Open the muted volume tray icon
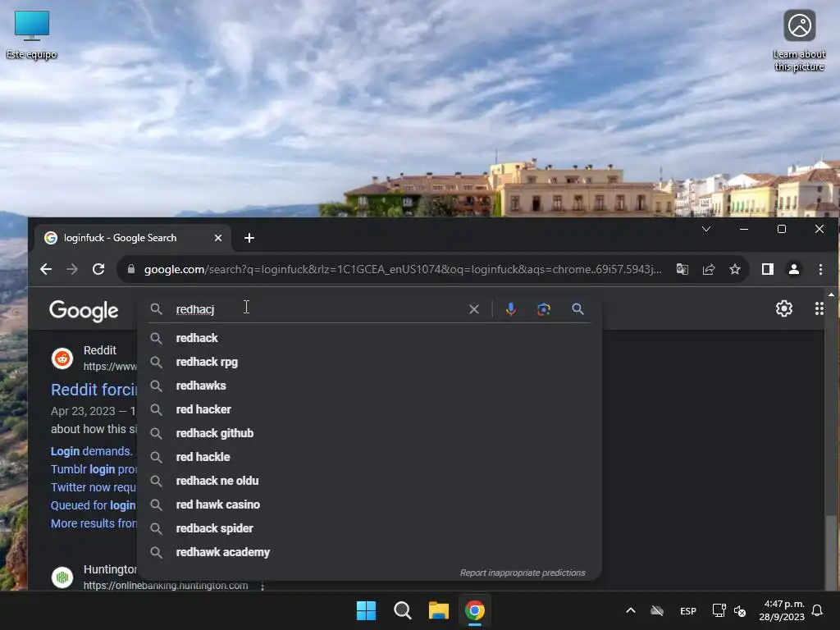This screenshot has height=630, width=840. coord(740,610)
